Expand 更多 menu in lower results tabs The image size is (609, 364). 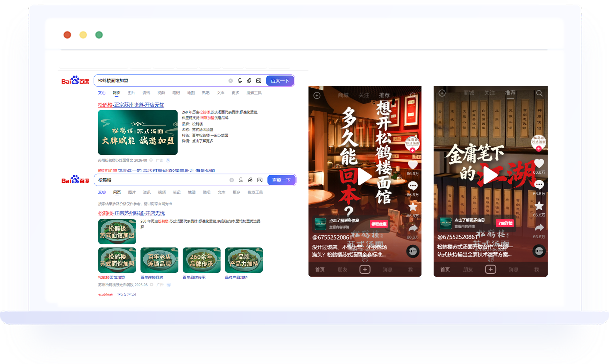point(236,192)
